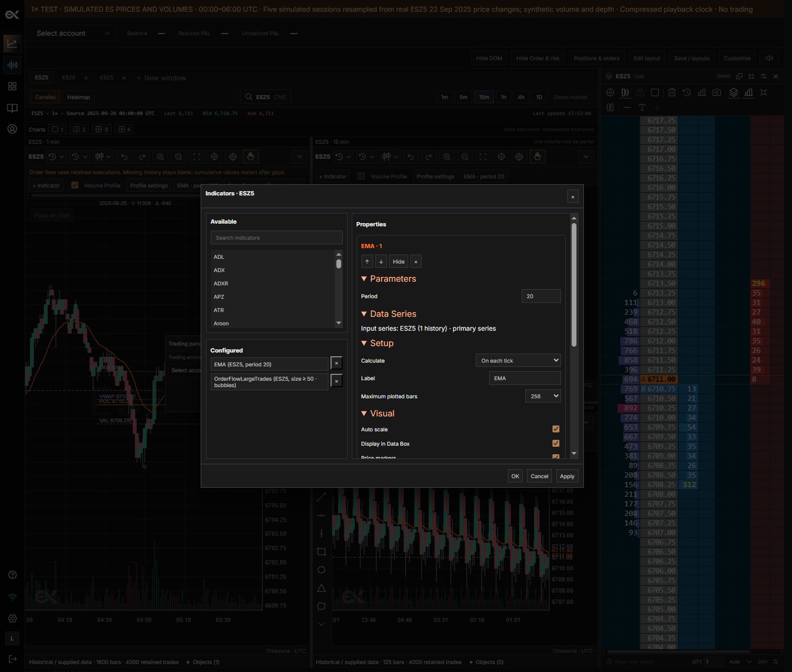Click Apply in the Indicators dialog
The height and width of the screenshot is (672, 792).
(567, 476)
